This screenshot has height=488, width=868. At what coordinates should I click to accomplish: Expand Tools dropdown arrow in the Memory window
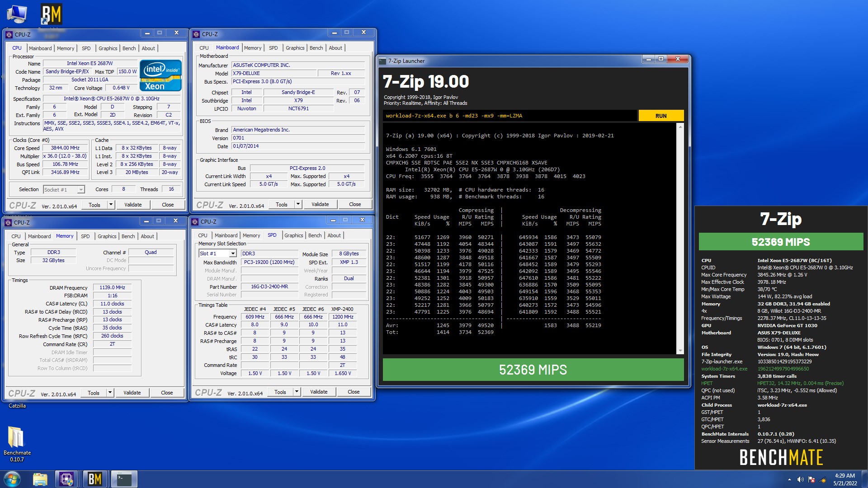[110, 393]
